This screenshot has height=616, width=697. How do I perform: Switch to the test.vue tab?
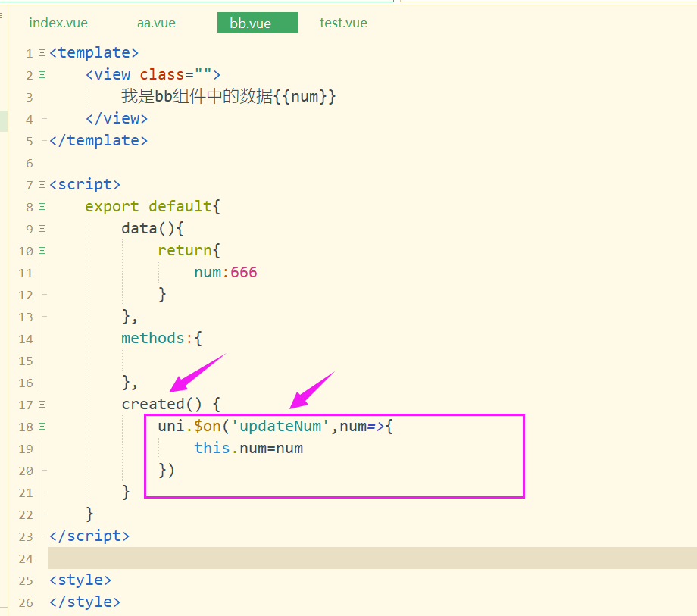[343, 23]
